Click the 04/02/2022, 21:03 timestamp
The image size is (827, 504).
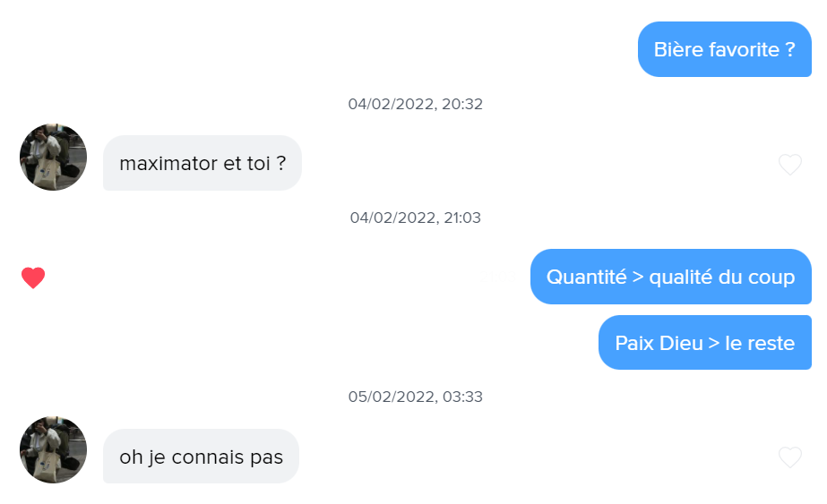(415, 218)
